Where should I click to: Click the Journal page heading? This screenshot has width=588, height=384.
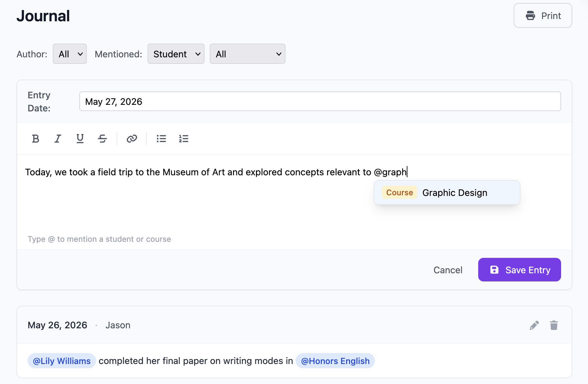point(43,16)
